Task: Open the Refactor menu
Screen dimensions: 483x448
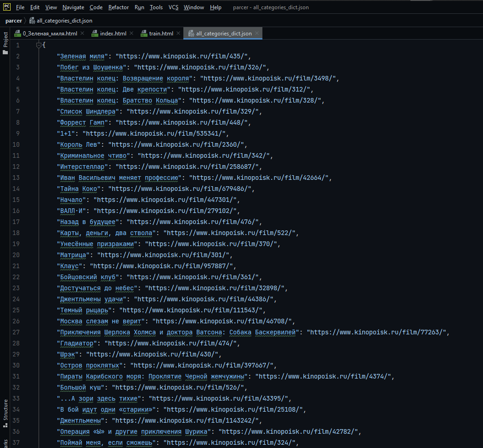Action: 119,7
